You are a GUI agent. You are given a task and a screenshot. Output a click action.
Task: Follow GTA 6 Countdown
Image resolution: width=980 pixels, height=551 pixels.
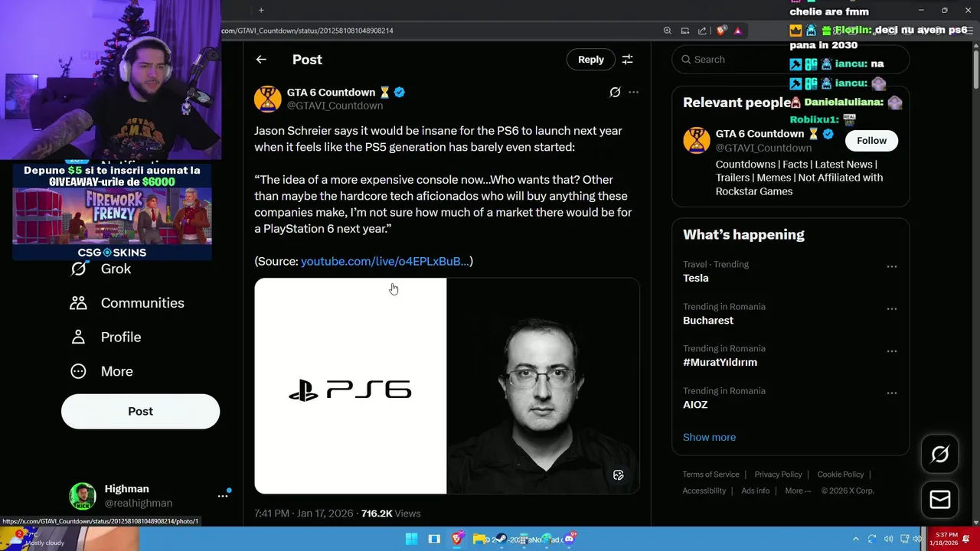coord(871,141)
